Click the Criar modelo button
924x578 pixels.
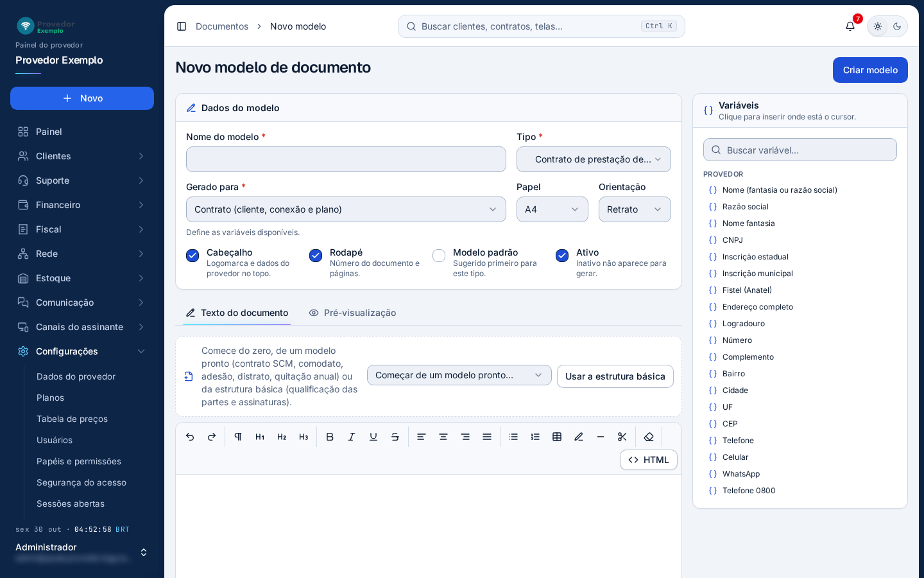[x=870, y=70]
